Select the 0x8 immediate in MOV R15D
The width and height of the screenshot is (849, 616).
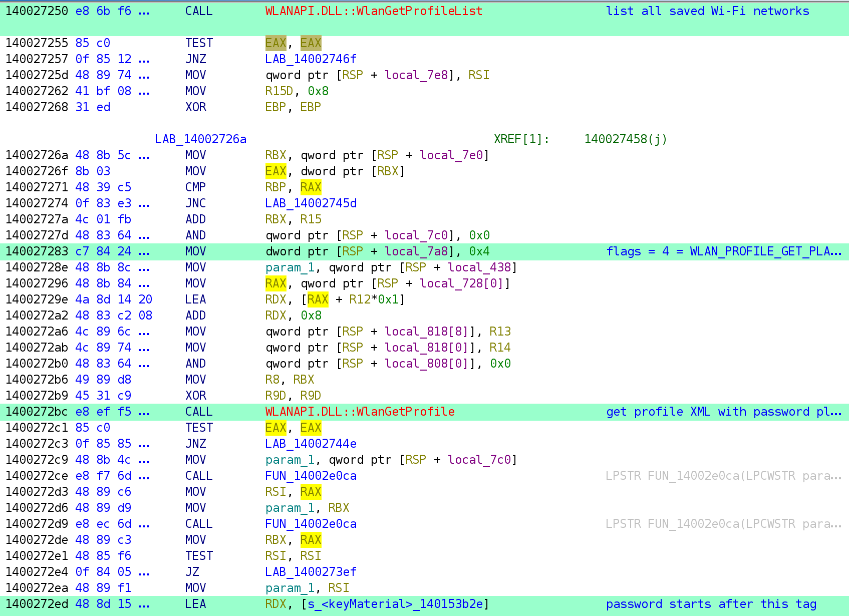318,91
